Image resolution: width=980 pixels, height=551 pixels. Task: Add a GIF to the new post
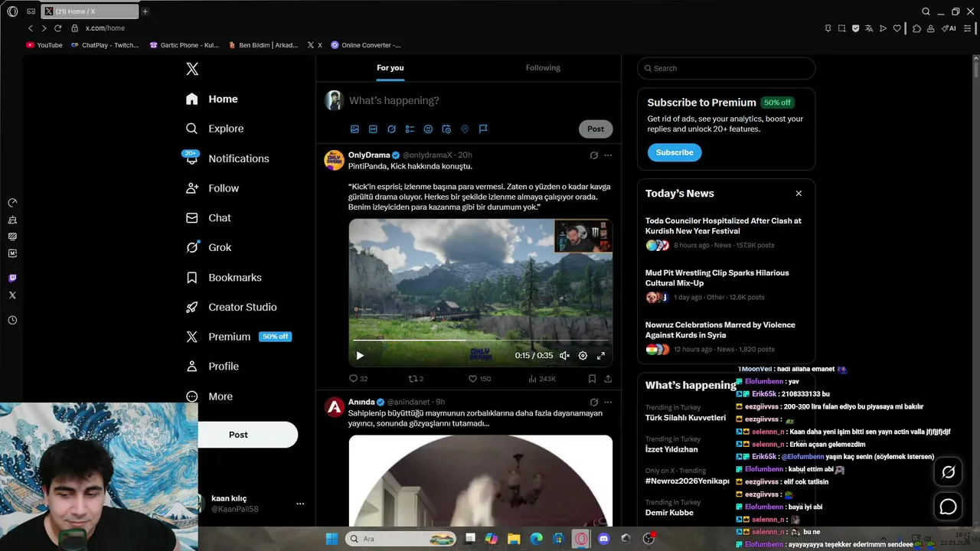pyautogui.click(x=373, y=129)
